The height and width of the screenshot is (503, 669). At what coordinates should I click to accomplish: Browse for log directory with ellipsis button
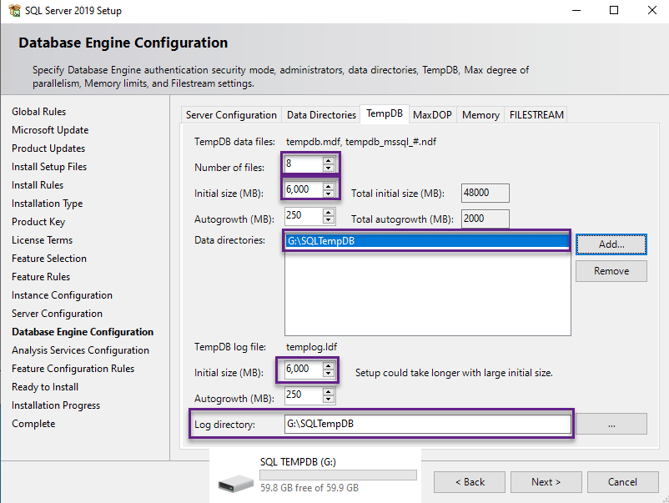coord(610,424)
